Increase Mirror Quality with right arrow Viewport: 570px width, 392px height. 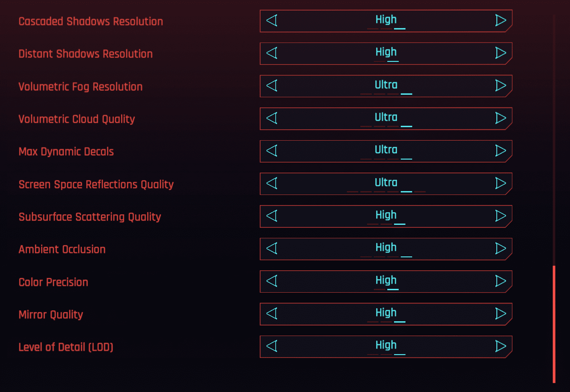coord(500,314)
